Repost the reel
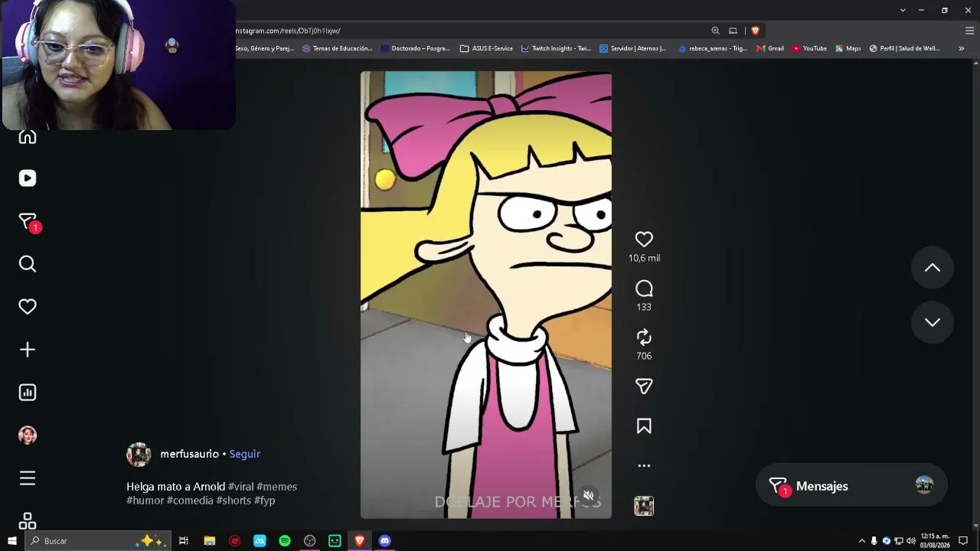980x551 pixels. click(644, 337)
